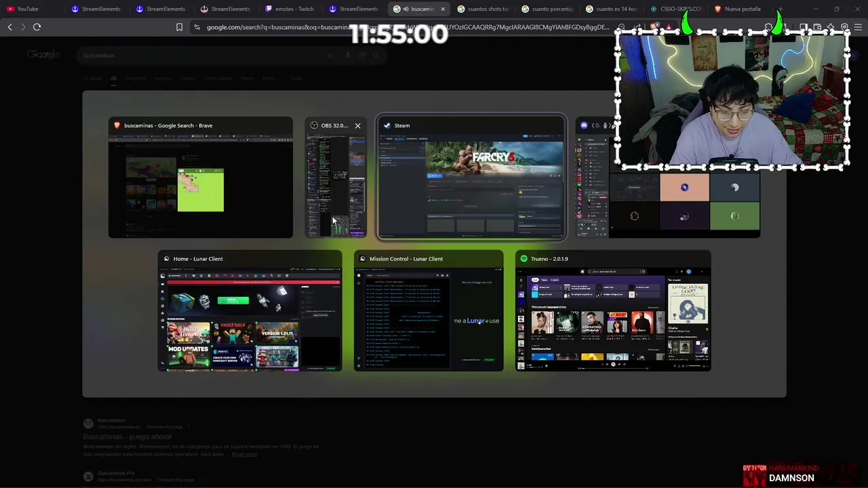This screenshot has width=868, height=488.
Task: Switch to the Steam window thumbnail
Action: (x=471, y=177)
